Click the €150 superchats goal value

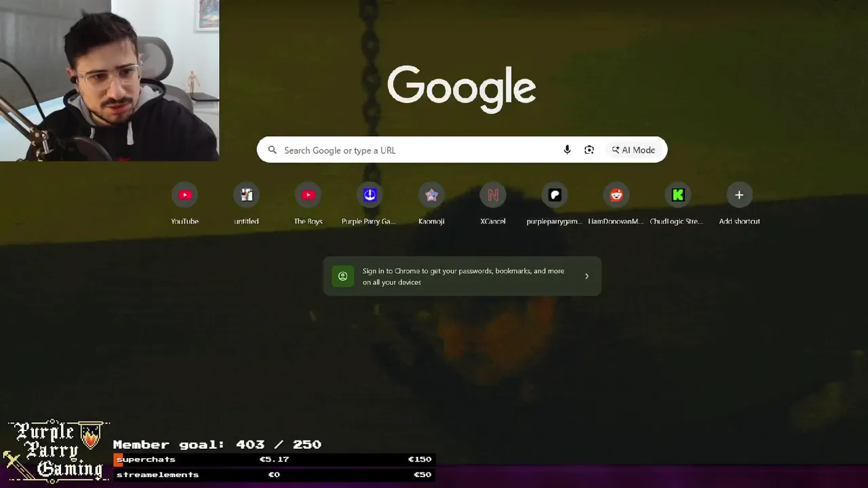[x=420, y=460]
